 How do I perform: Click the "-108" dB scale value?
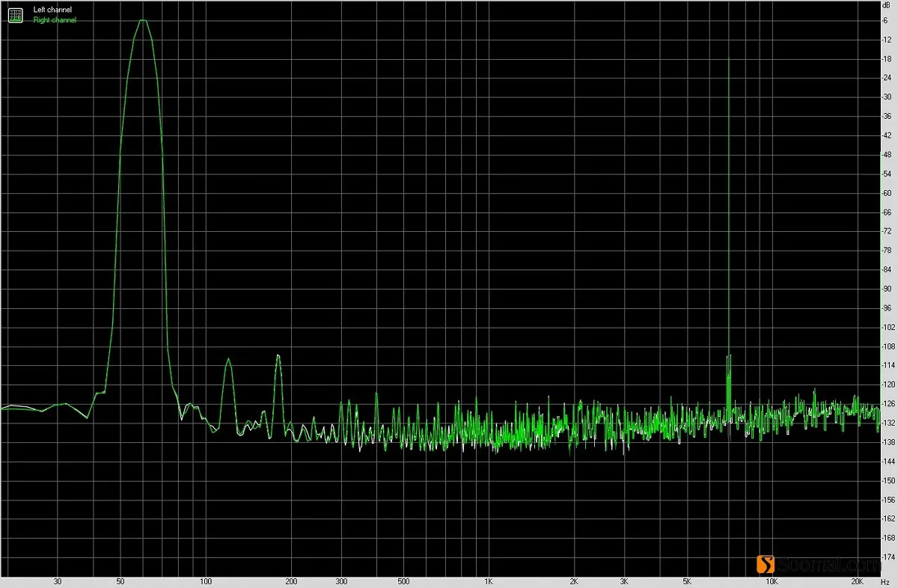(888, 346)
